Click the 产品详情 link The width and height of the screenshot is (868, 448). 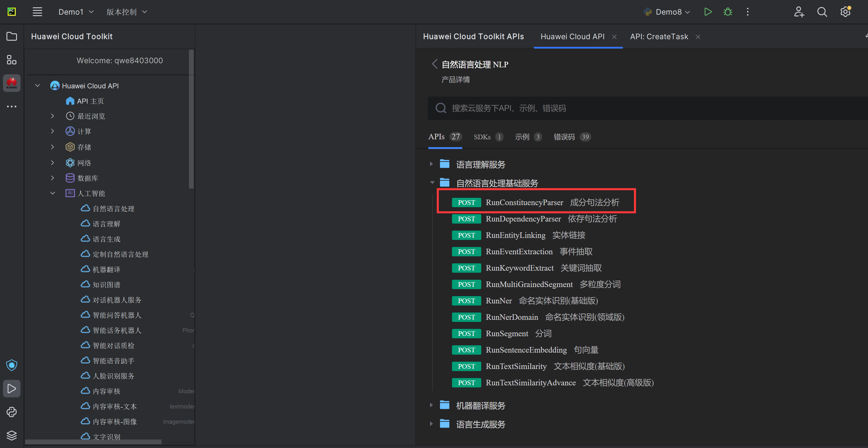pyautogui.click(x=455, y=80)
